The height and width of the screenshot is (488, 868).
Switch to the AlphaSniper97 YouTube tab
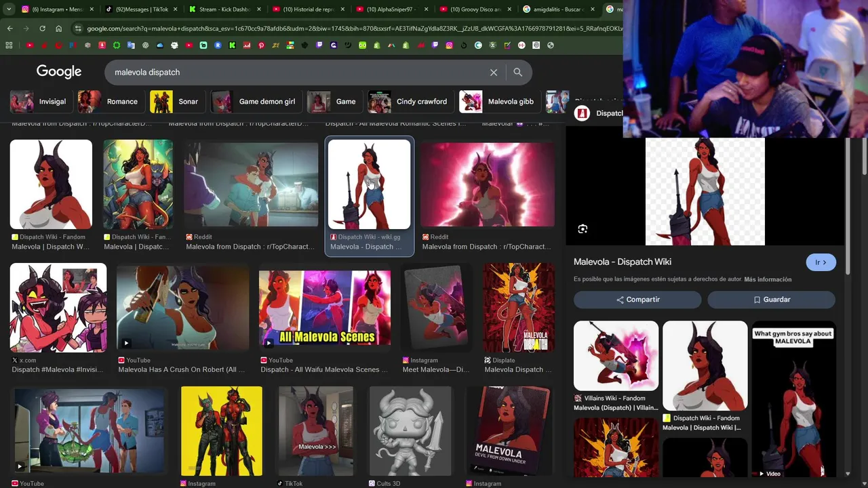click(x=391, y=9)
